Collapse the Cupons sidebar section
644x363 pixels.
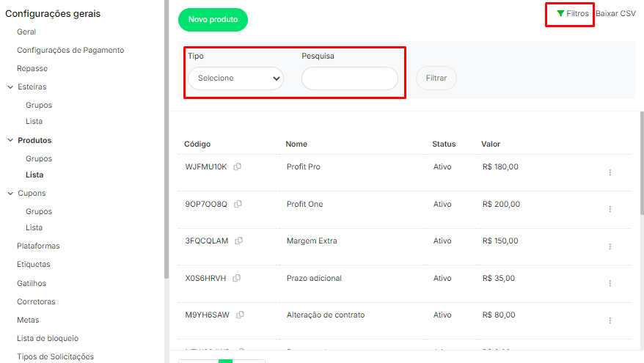[x=10, y=194]
